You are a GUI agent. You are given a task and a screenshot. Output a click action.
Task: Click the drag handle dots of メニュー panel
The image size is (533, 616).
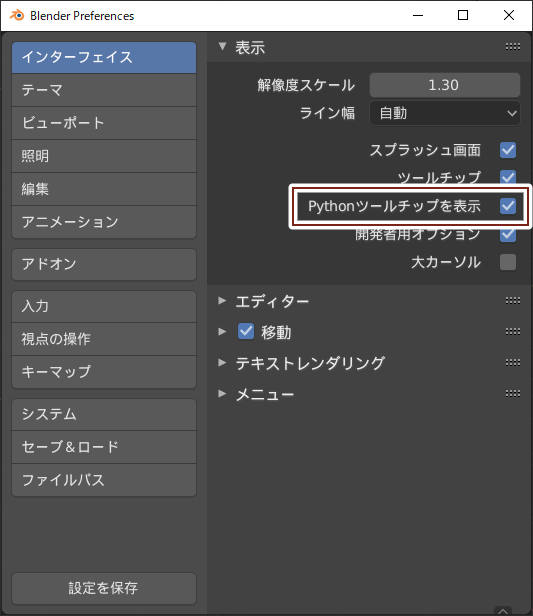point(513,393)
